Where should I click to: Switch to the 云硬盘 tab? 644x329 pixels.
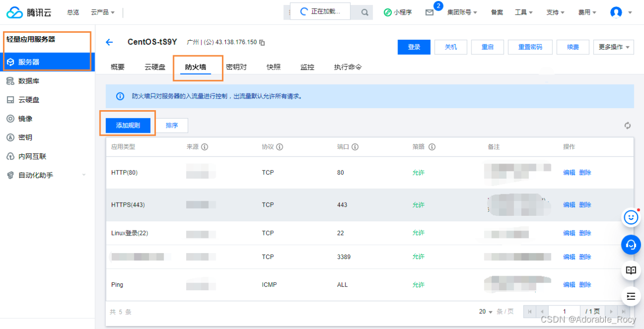(155, 67)
